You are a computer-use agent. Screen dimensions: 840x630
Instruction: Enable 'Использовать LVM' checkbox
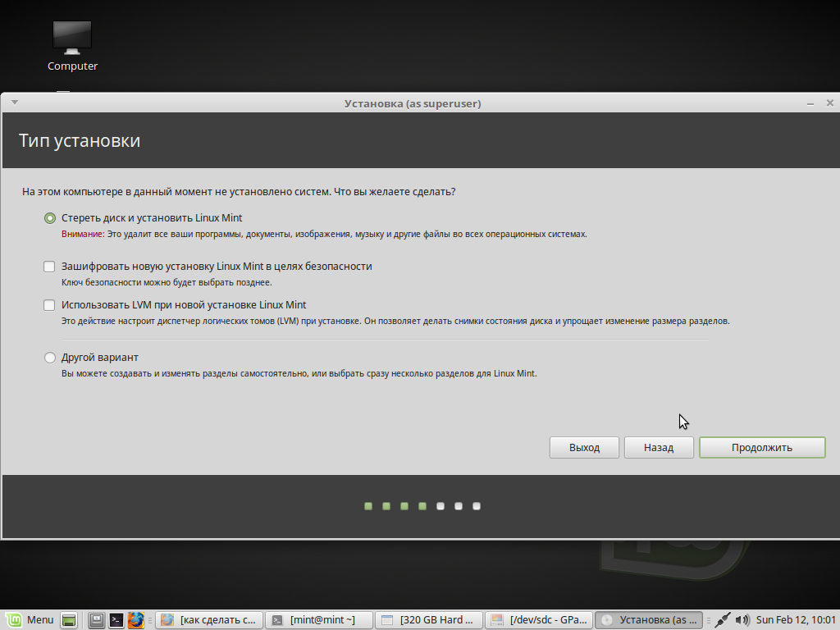coord(51,305)
